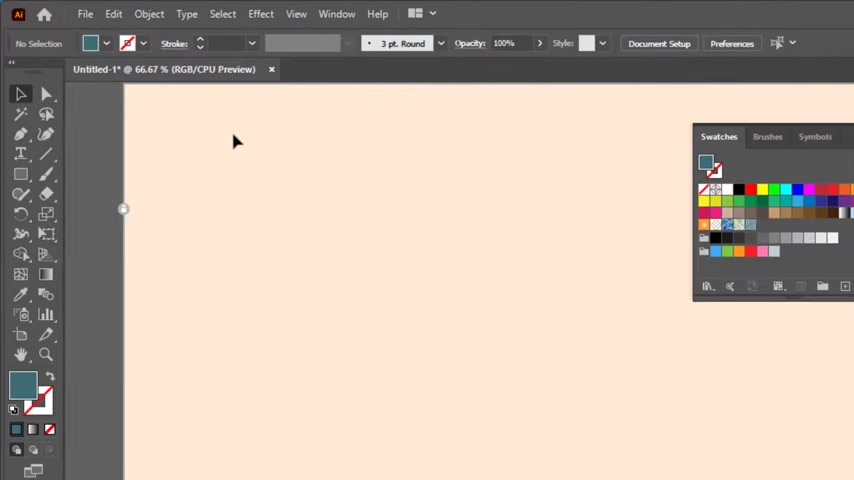854x480 pixels.
Task: Activate the Hand tool
Action: point(21,355)
